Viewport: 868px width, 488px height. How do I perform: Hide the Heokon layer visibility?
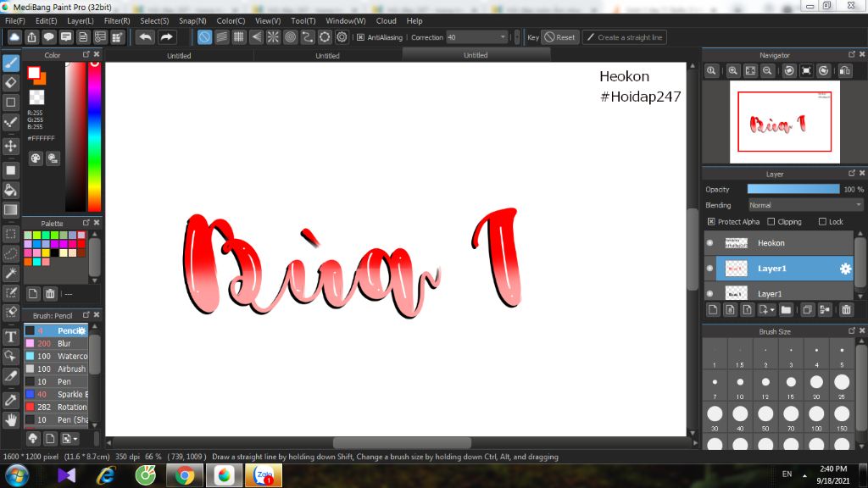click(710, 243)
